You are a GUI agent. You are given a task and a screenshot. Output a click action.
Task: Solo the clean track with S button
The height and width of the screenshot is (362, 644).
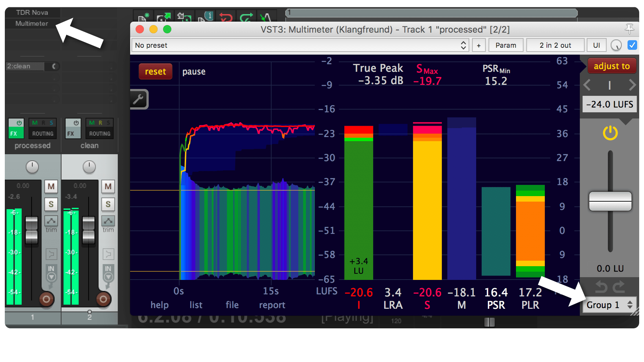coord(108,204)
